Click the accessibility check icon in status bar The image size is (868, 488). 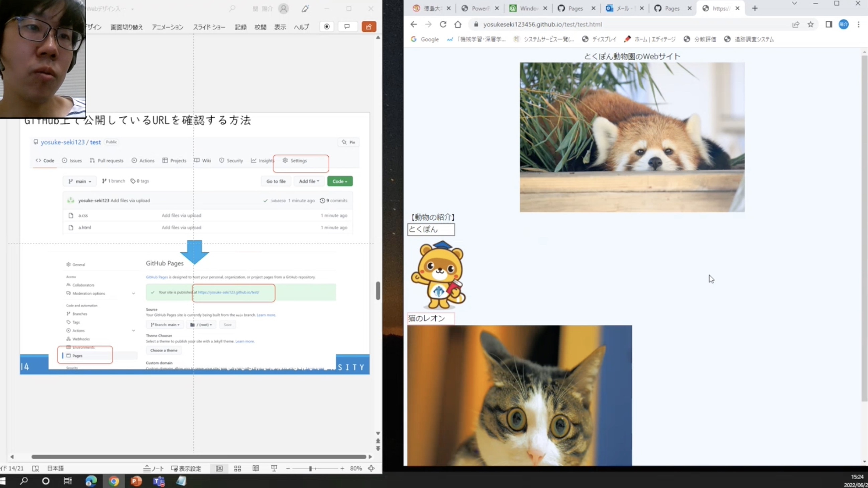tap(35, 469)
